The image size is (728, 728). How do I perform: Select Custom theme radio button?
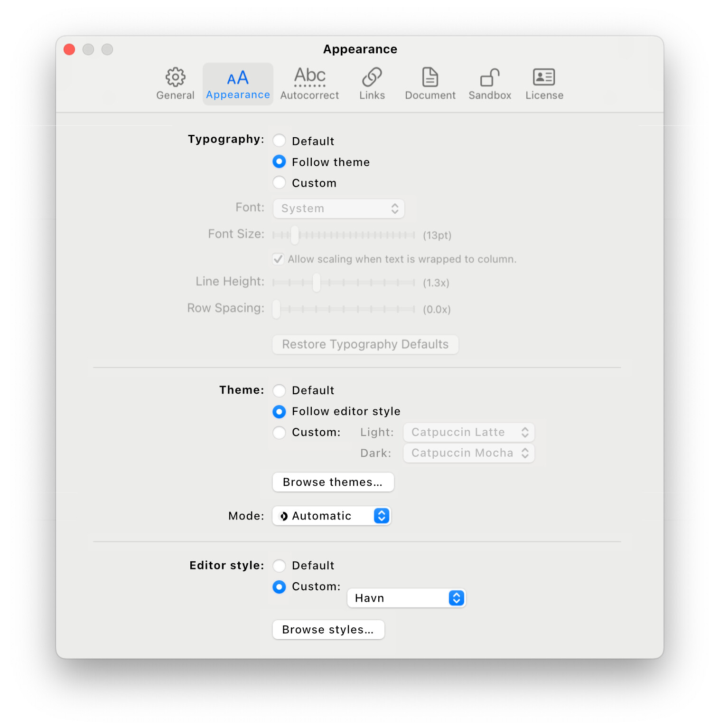[280, 432]
